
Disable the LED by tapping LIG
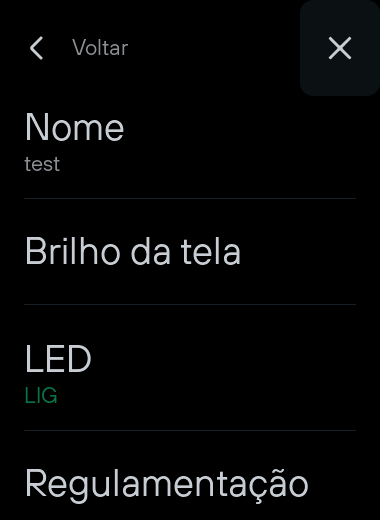click(x=41, y=396)
